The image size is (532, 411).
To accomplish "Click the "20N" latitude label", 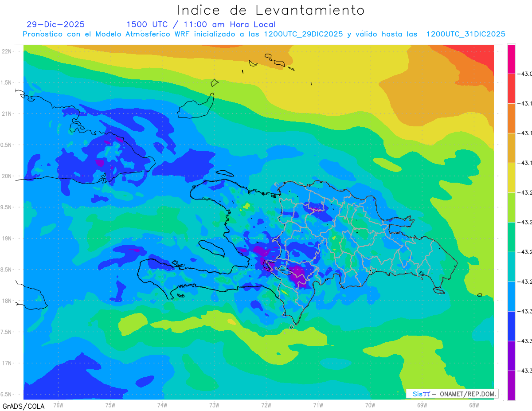I will (x=7, y=176).
